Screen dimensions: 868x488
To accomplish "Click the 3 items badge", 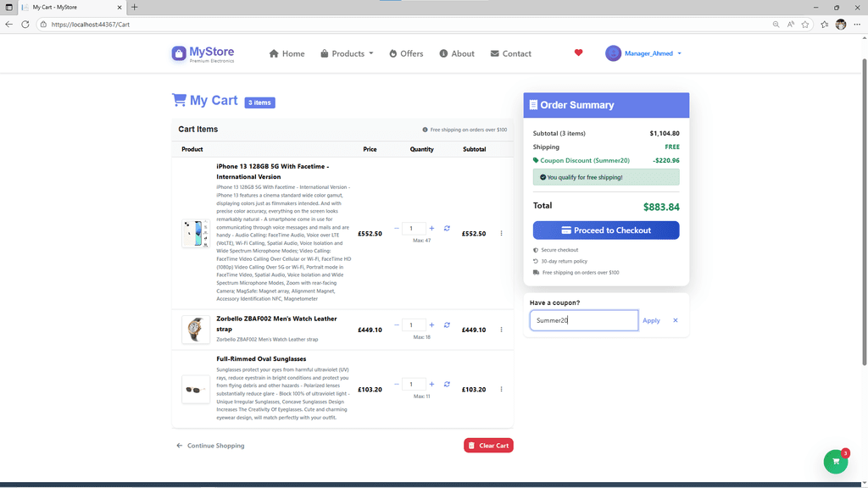I will (x=259, y=103).
